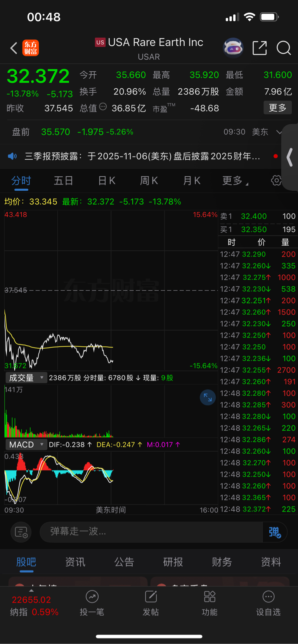This screenshot has width=298, height=644.
Task: Tap the 买1 32.350 bid row
Action: pos(258,229)
